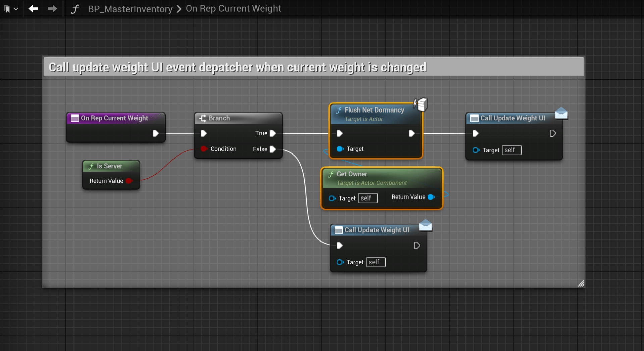644x351 pixels.
Task: Go forward with the right arrow
Action: click(52, 9)
